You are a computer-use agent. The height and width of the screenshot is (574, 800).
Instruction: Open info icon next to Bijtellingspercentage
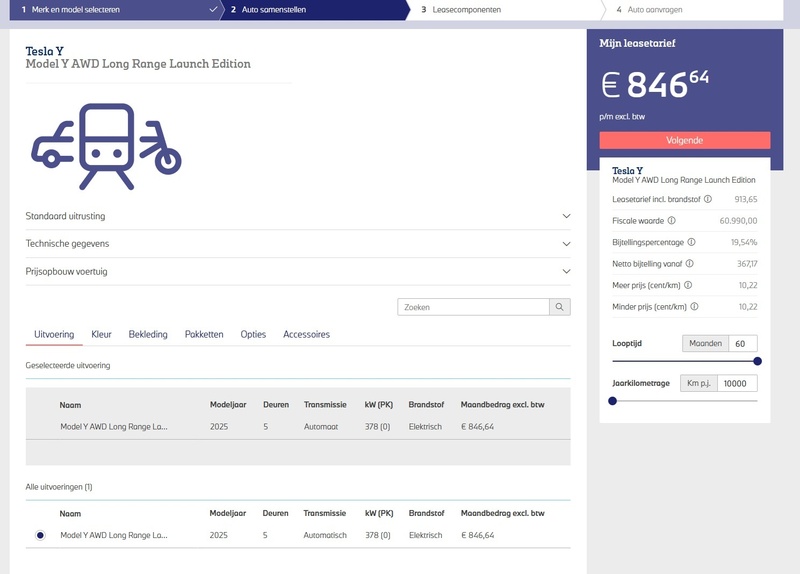pyautogui.click(x=691, y=242)
